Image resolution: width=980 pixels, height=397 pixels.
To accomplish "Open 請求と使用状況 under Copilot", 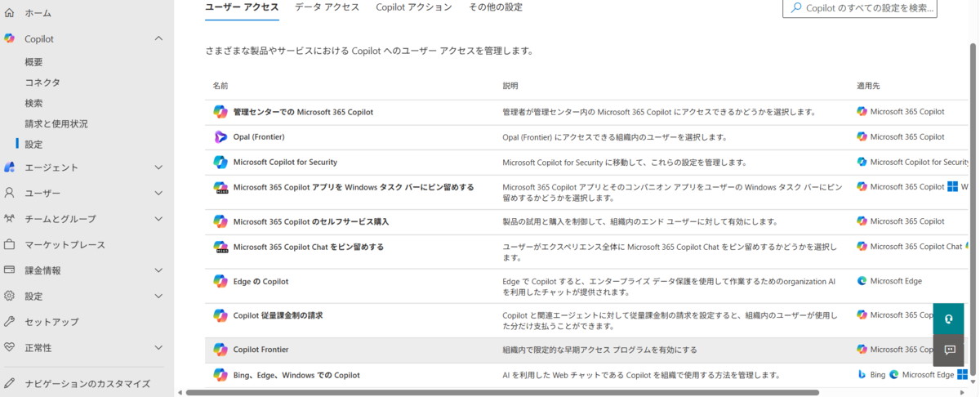I will point(56,124).
